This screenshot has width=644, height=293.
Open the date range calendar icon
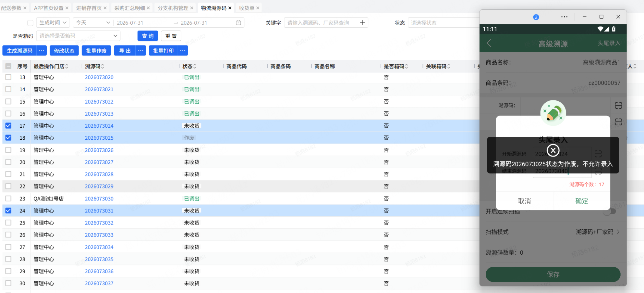click(x=238, y=23)
